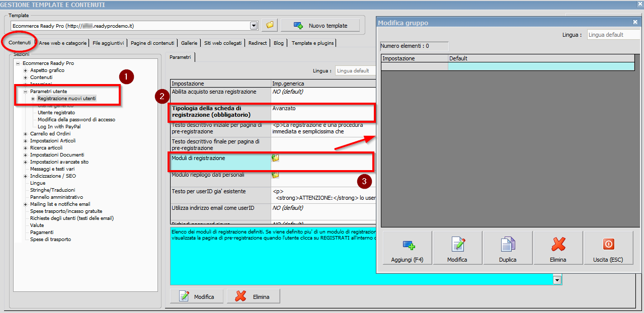644x313 pixels.
Task: Select Utente registrato in the tree
Action: (56, 113)
